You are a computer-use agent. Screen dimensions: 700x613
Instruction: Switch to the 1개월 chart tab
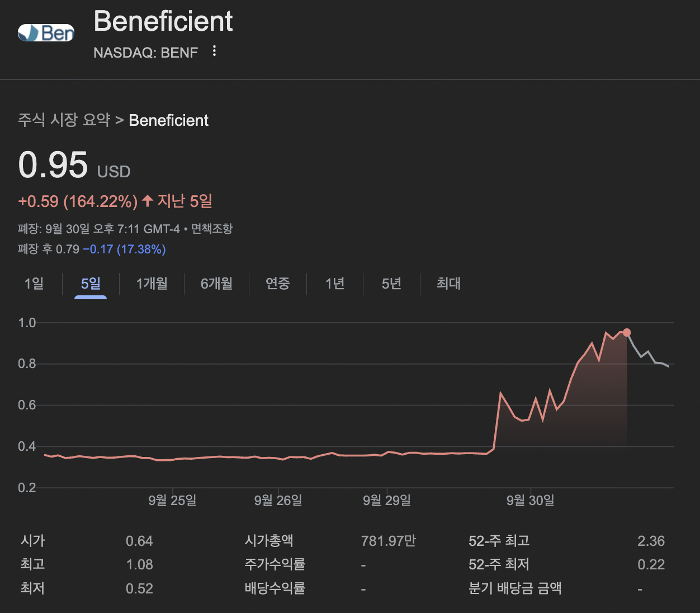[152, 284]
